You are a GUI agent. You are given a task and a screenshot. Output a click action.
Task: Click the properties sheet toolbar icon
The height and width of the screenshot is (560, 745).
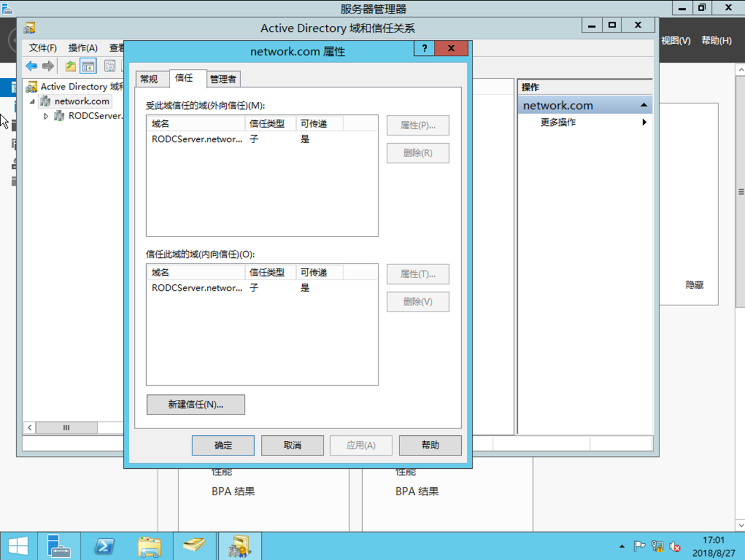pyautogui.click(x=110, y=66)
